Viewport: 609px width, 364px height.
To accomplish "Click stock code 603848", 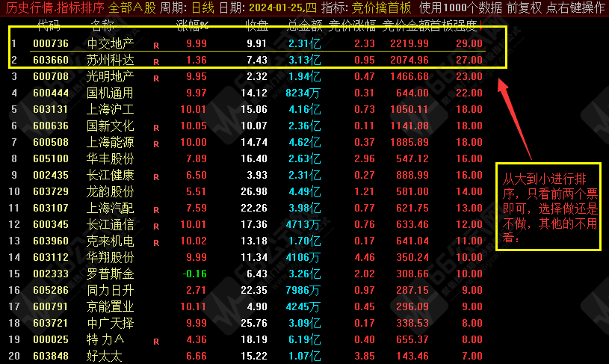I will (x=51, y=356).
